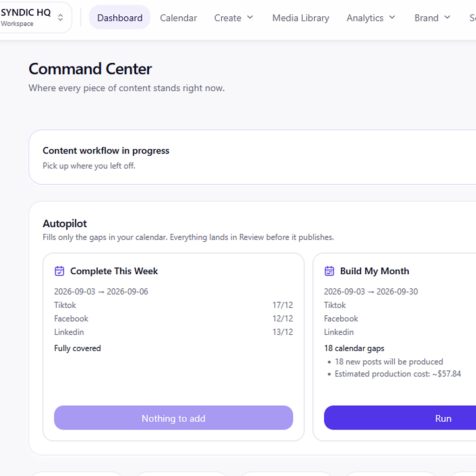
Task: Click the Autopilot section heading
Action: point(65,224)
